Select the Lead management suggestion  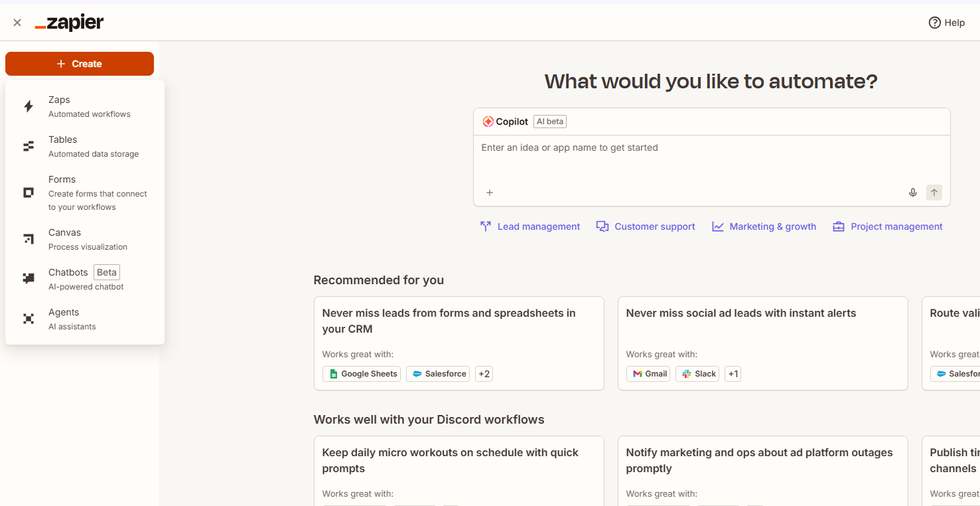pos(530,226)
